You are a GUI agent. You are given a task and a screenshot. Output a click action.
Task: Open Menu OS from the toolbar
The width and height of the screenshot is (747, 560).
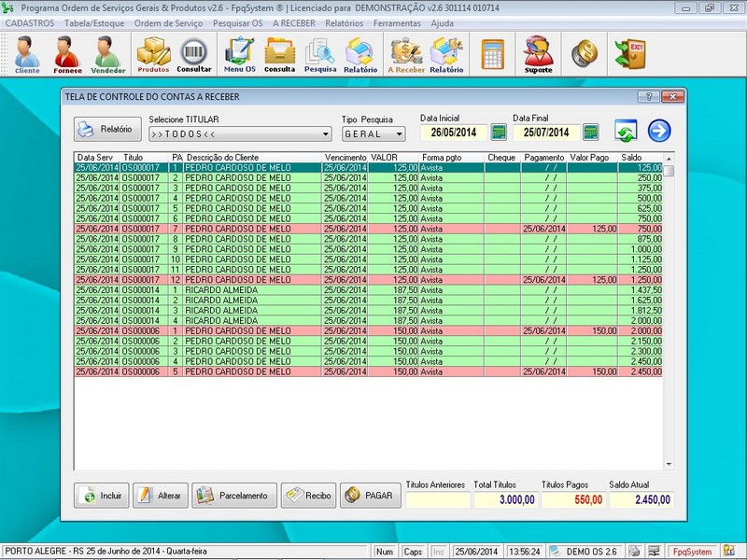[x=240, y=54]
